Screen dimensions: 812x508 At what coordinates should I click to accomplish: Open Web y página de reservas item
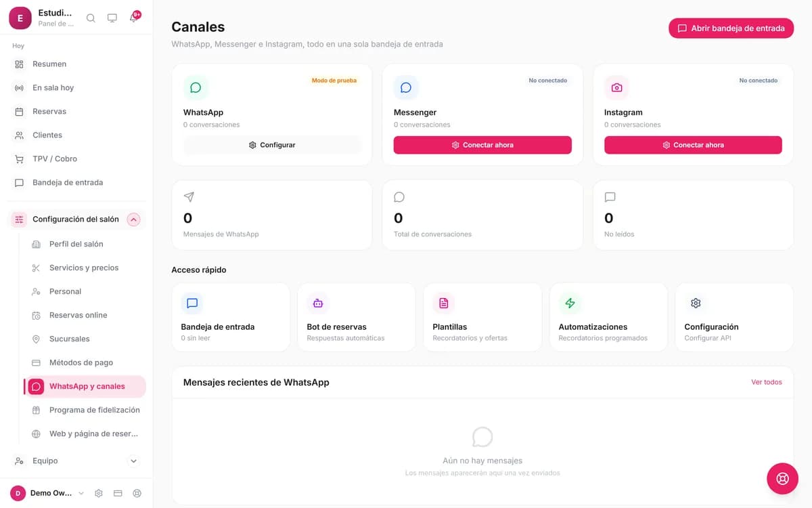pos(85,433)
